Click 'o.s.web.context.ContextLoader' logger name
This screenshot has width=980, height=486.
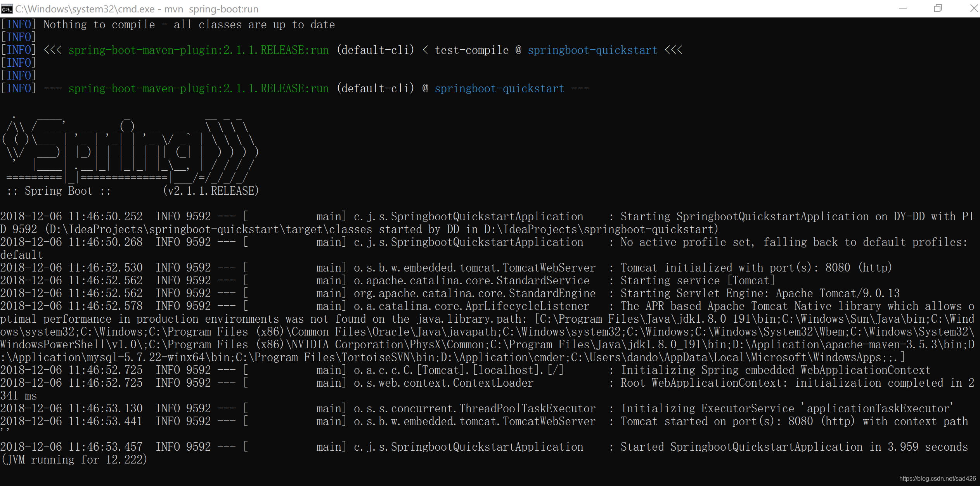click(x=443, y=383)
